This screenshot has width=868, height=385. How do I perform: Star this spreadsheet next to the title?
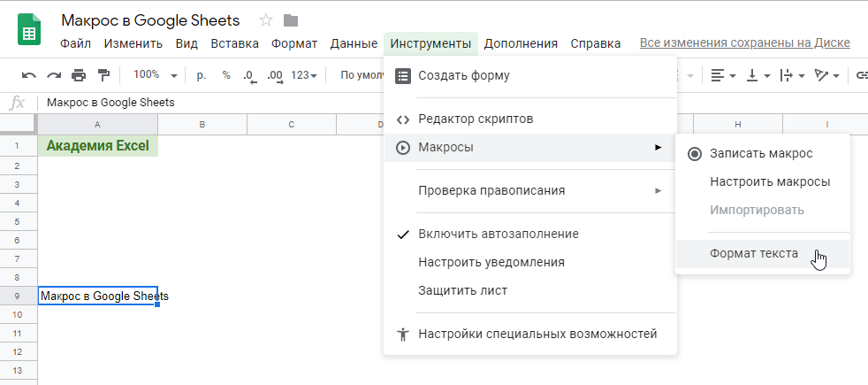(x=266, y=20)
